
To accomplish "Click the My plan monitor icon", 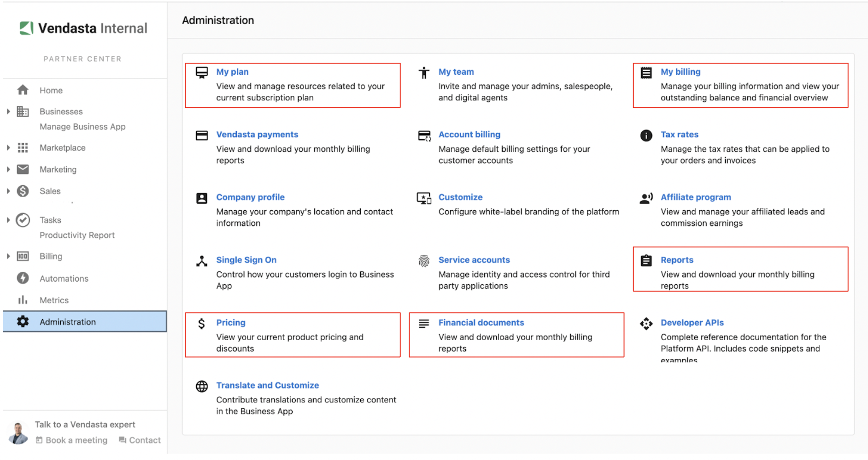I will pyautogui.click(x=202, y=73).
